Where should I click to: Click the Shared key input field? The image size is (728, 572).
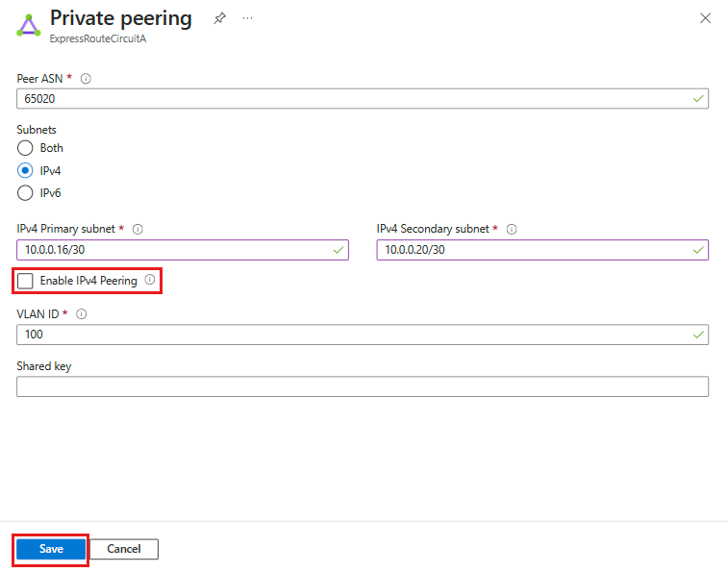tap(363, 386)
